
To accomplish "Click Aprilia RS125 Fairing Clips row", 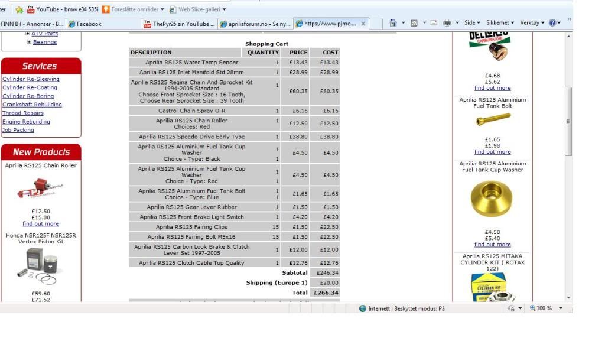I will (234, 227).
